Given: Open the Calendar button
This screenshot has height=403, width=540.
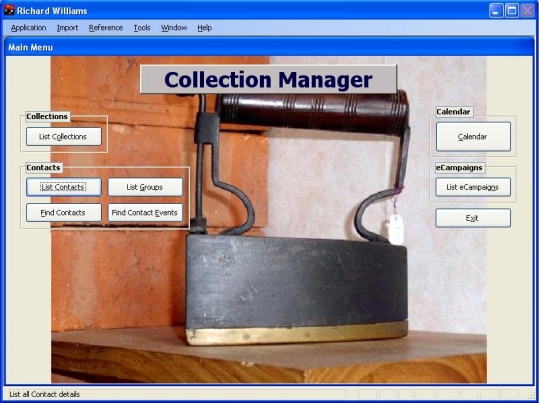Looking at the screenshot, I should tap(473, 137).
